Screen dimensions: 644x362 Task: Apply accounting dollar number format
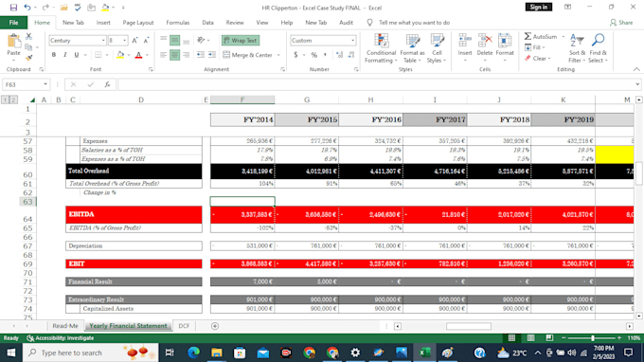[295, 55]
